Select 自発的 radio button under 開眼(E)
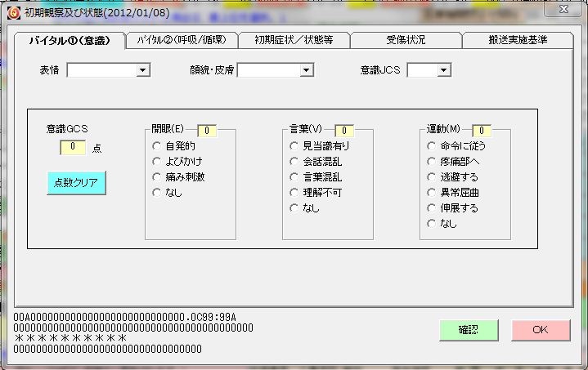The height and width of the screenshot is (370, 588). click(157, 145)
